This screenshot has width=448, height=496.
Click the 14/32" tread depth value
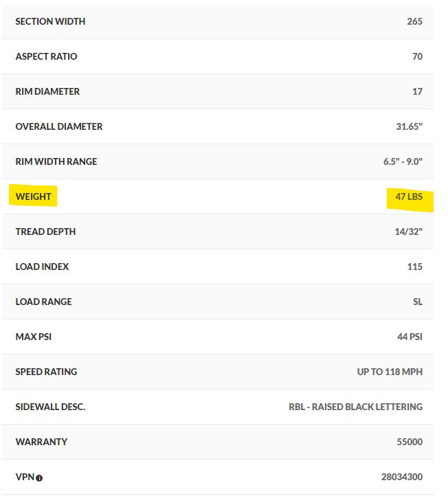point(408,232)
